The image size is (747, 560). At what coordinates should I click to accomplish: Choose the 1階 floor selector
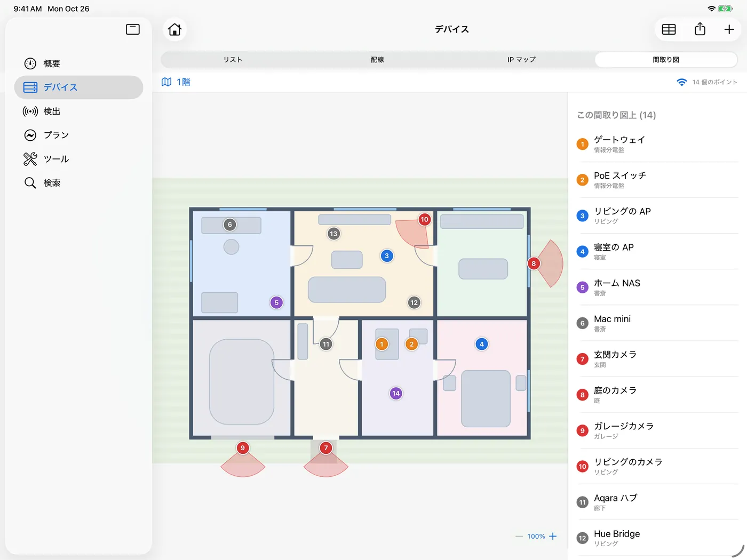tap(176, 82)
